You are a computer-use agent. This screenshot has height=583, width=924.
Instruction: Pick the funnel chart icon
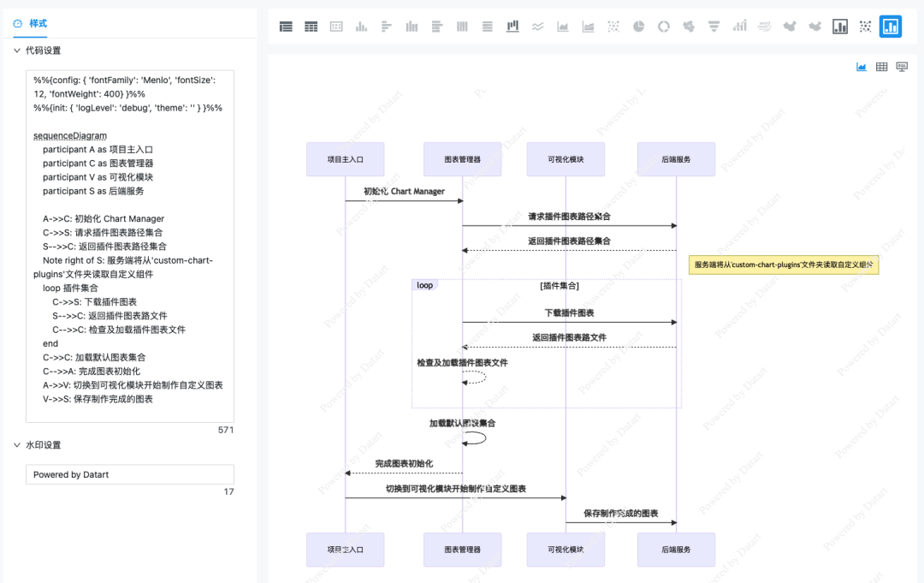714,27
